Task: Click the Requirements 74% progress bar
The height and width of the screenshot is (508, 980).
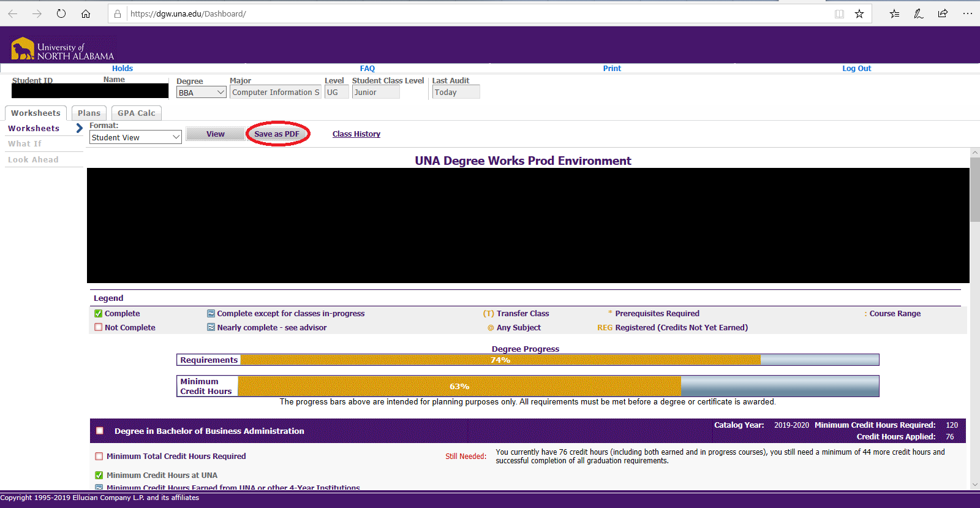Action: (x=499, y=360)
